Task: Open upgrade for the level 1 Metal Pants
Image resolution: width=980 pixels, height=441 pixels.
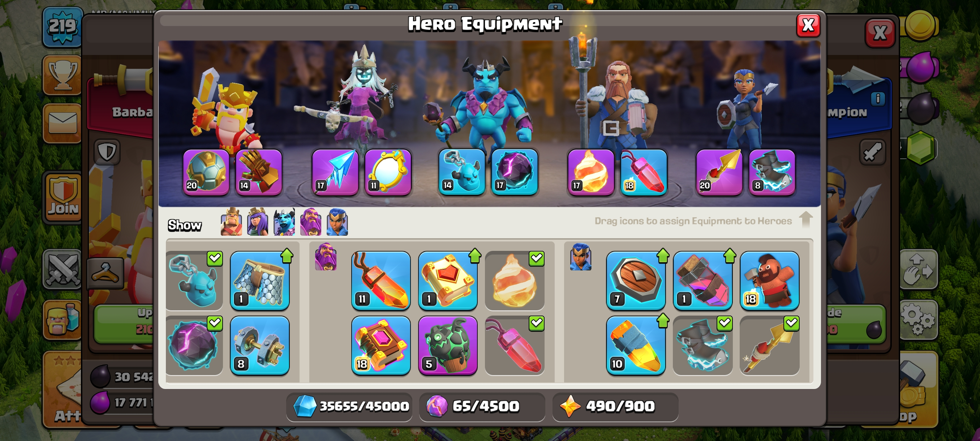Action: click(259, 281)
